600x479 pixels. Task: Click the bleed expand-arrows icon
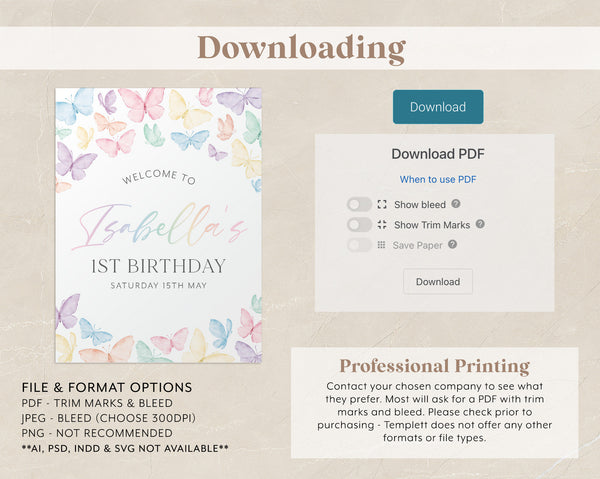click(x=382, y=204)
